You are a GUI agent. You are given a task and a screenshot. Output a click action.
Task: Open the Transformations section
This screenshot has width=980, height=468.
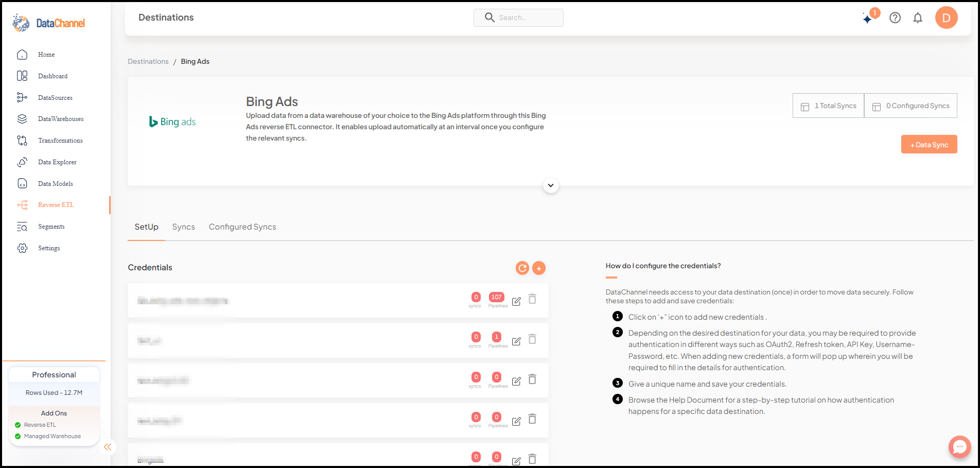pos(60,141)
